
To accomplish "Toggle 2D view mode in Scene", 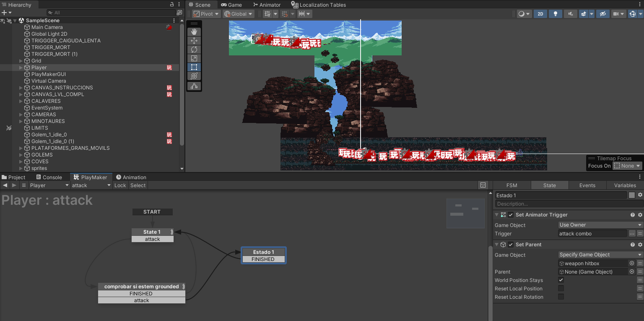I will pyautogui.click(x=540, y=14).
